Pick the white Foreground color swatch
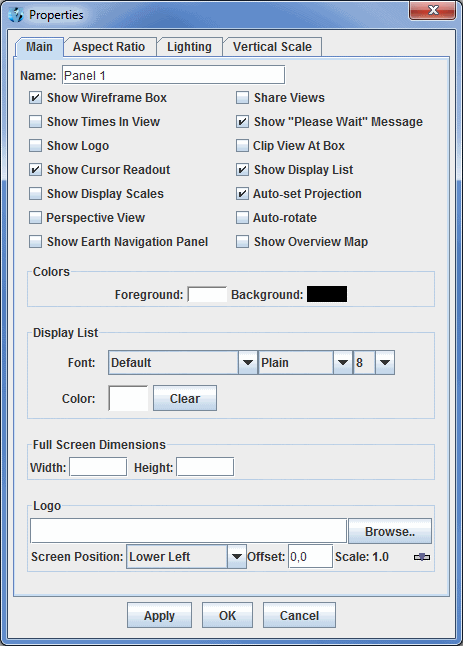 (x=207, y=295)
